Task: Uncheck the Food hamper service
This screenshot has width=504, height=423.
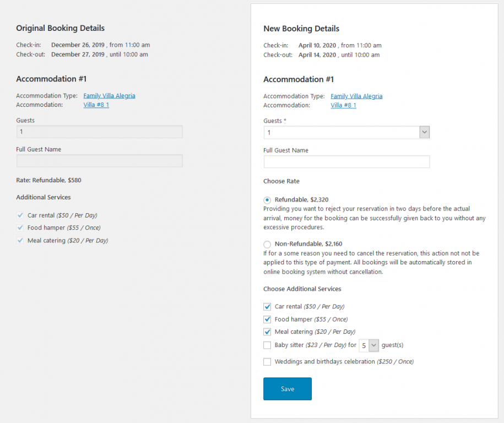Action: pos(267,319)
